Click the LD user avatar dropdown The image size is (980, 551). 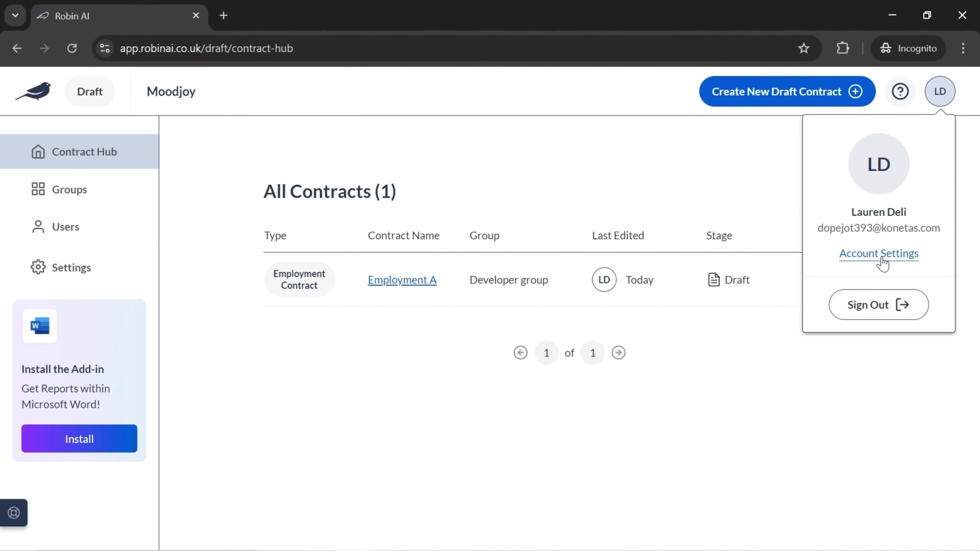click(x=940, y=91)
